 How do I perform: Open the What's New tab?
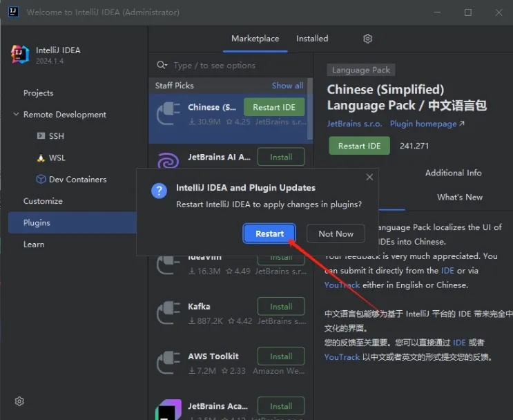pos(460,197)
